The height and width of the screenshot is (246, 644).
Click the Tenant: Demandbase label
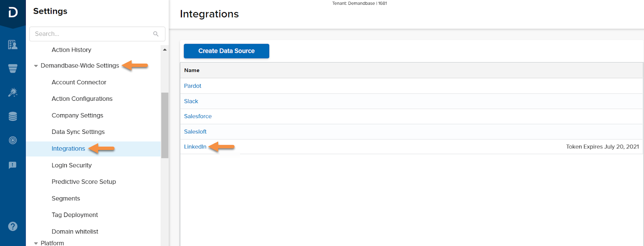(359, 3)
